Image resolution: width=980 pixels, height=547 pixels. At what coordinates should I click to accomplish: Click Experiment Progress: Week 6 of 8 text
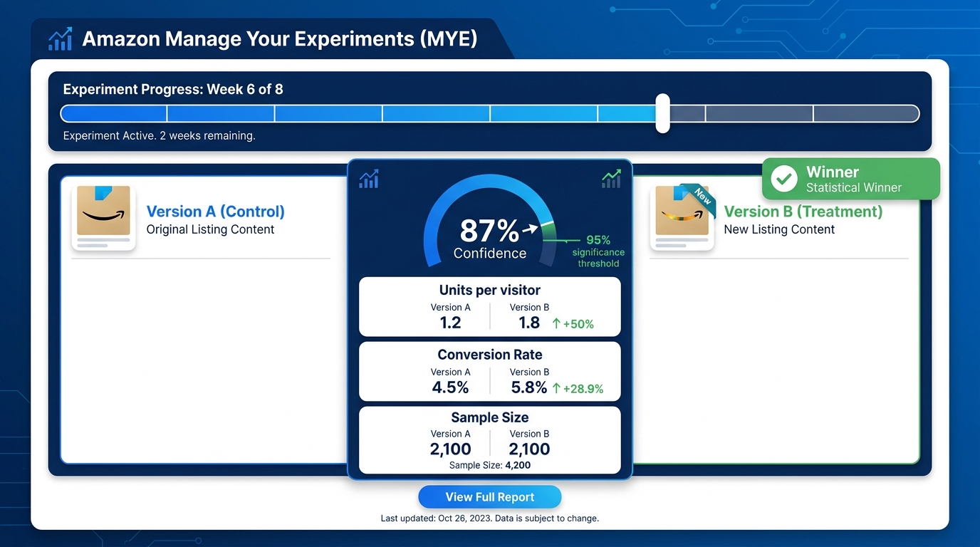coord(173,89)
